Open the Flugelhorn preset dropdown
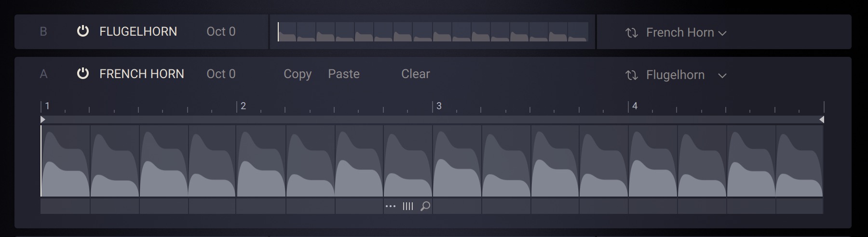Screen dimensions: 868x237 point(722,76)
